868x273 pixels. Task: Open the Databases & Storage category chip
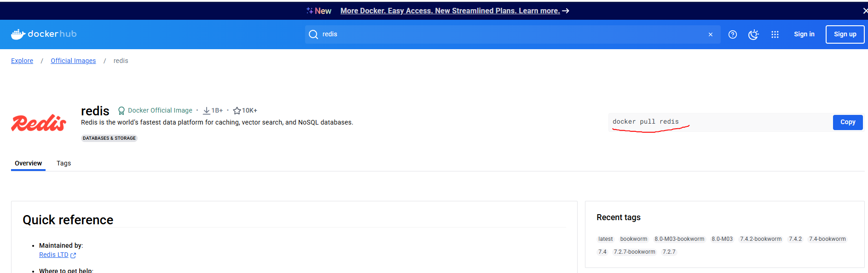point(109,138)
